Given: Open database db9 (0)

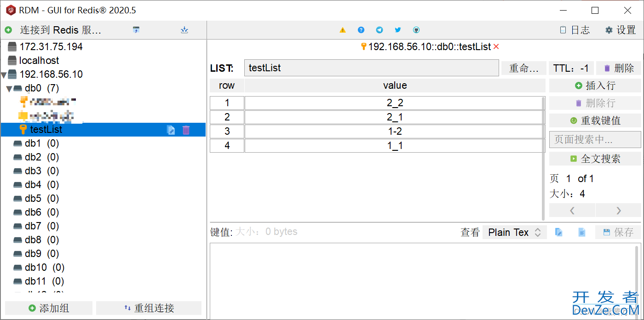Looking at the screenshot, I should click(41, 254).
